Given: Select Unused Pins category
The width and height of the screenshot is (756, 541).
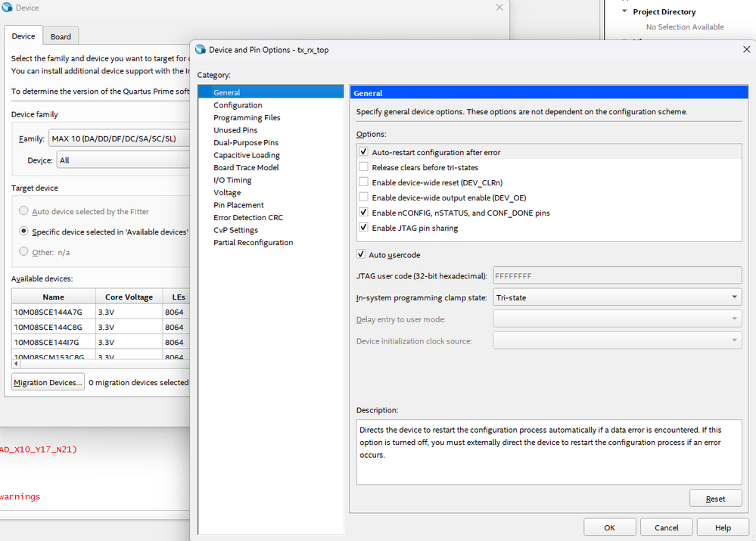Looking at the screenshot, I should pos(235,130).
